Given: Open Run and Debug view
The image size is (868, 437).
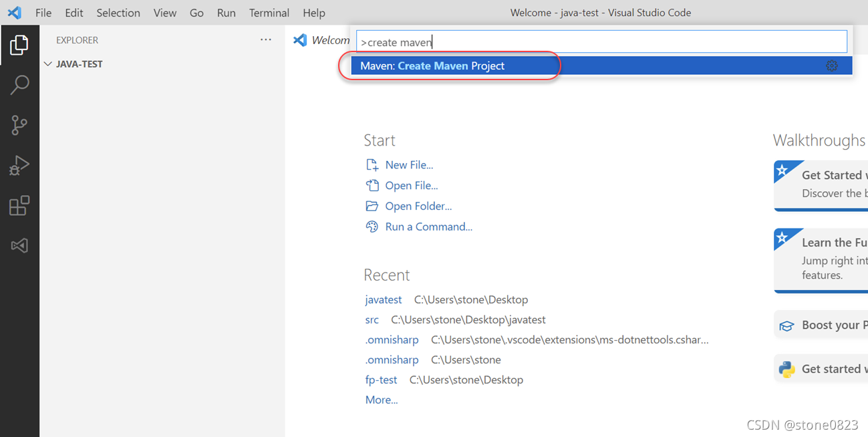Looking at the screenshot, I should pyautogui.click(x=19, y=165).
